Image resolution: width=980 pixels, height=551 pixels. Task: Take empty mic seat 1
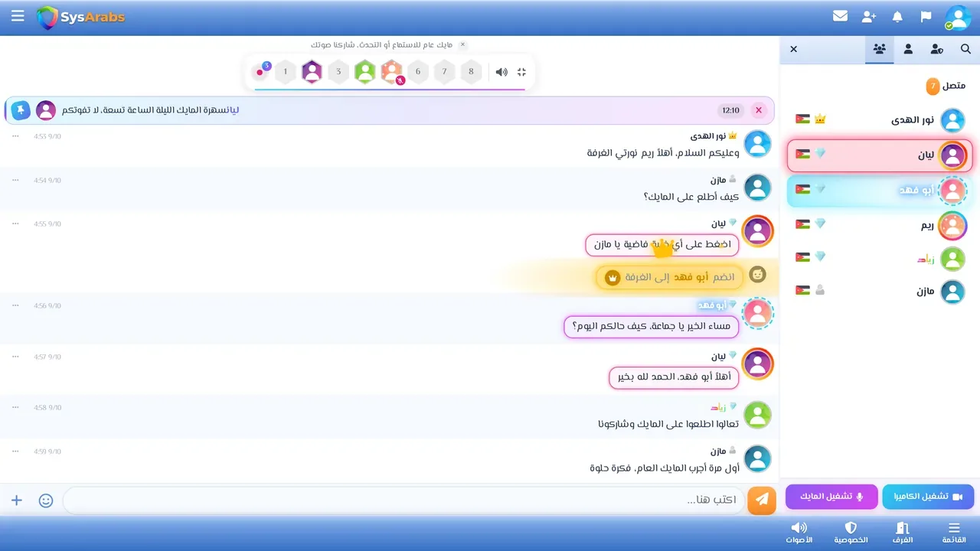point(285,72)
